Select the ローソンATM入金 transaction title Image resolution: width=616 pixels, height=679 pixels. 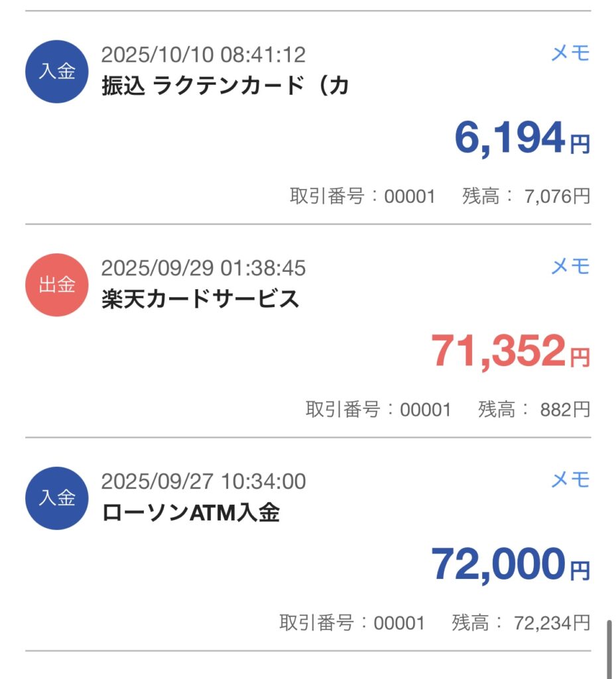(x=191, y=513)
